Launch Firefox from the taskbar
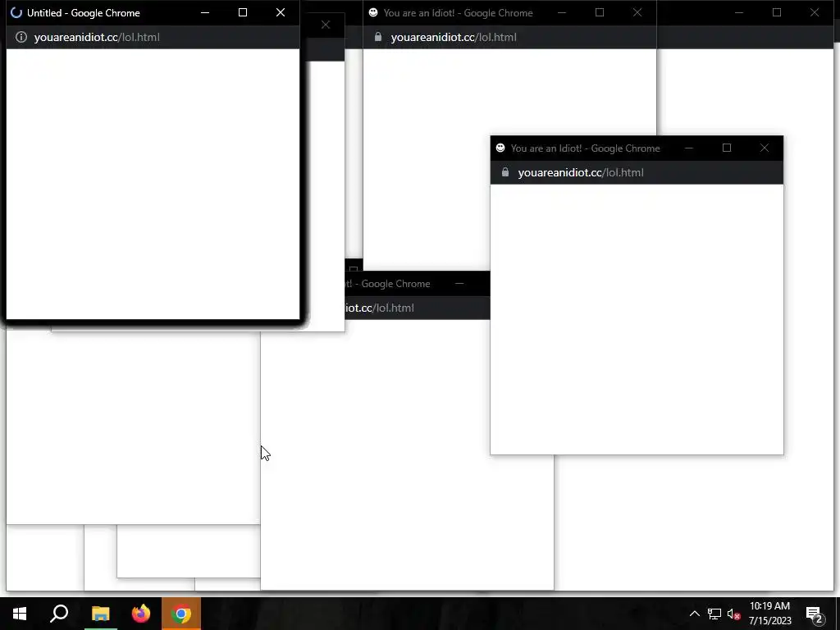The width and height of the screenshot is (840, 630). pos(141,614)
